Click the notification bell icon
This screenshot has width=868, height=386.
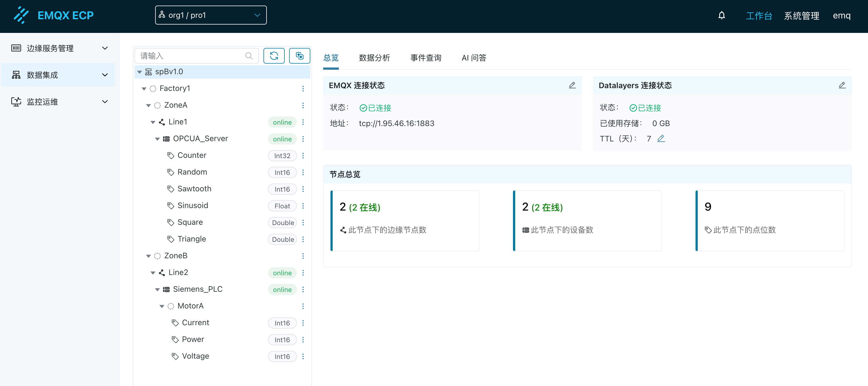(x=721, y=16)
